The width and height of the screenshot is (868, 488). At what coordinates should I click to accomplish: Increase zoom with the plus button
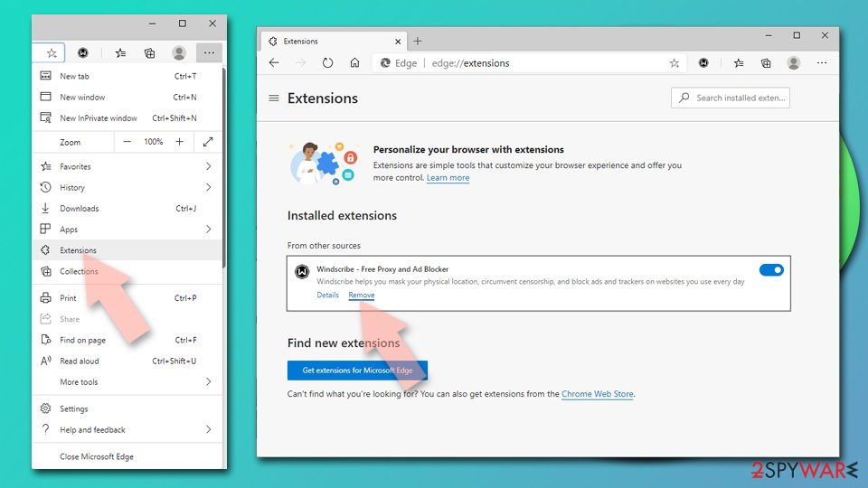click(179, 142)
